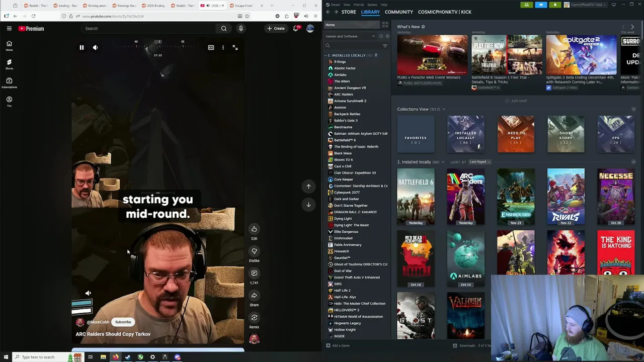Like the Short with the thumbs-up button
This screenshot has width=644, height=362.
pos(254,229)
